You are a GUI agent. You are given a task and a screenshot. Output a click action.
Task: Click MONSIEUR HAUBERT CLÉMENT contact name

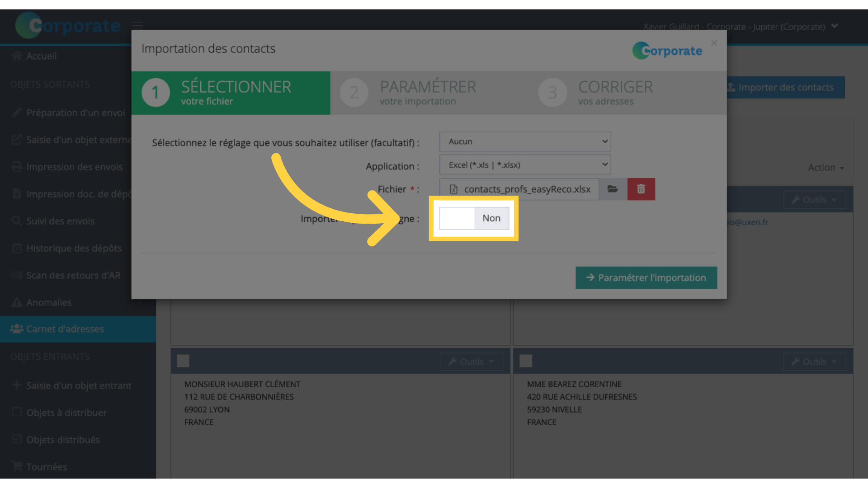point(242,384)
